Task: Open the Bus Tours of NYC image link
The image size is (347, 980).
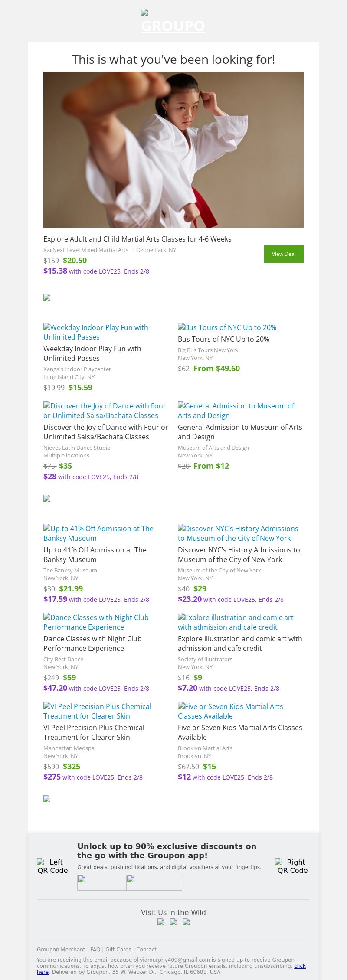Action: tap(227, 327)
